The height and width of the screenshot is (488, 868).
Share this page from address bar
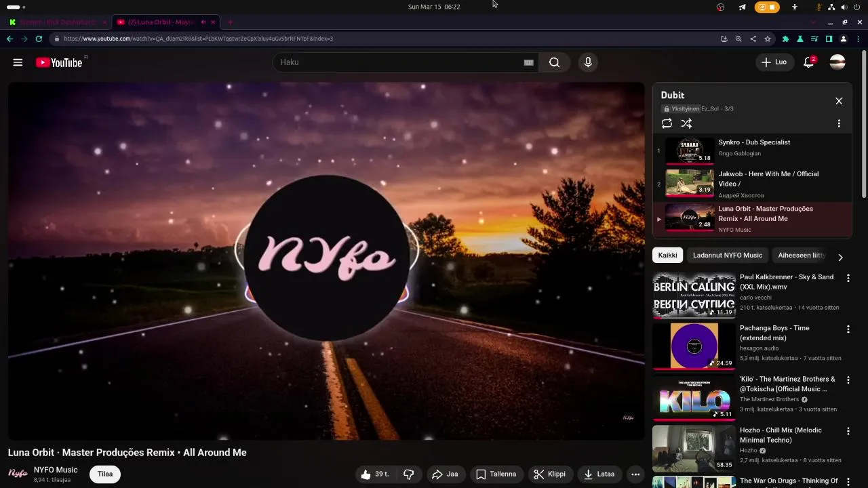pyautogui.click(x=753, y=39)
